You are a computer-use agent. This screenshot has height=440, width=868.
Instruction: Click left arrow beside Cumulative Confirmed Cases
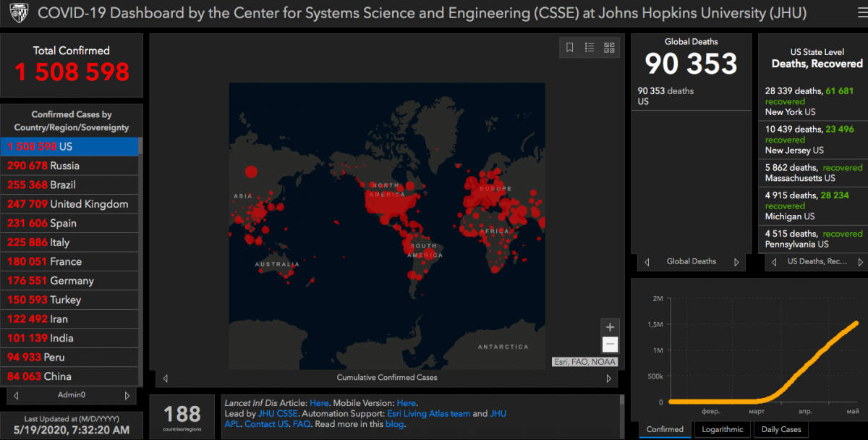(165, 378)
